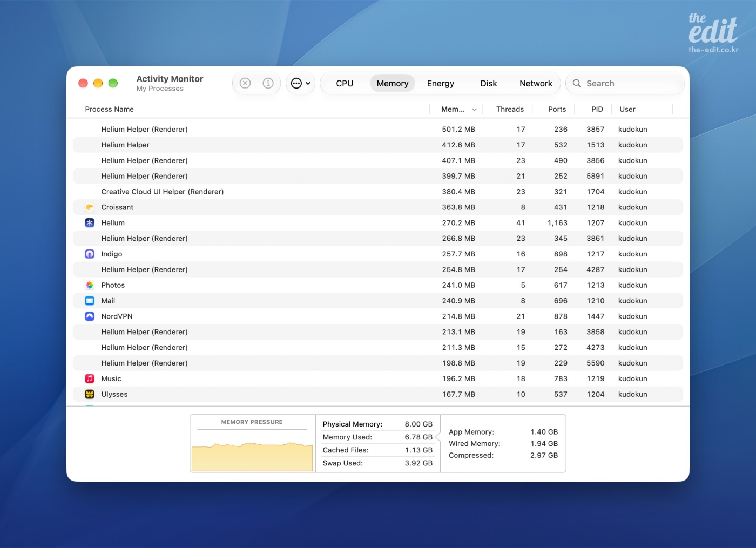This screenshot has width=756, height=548.
Task: Select Helium Helper (Renderer) using 211.3 MB
Action: coord(378,348)
